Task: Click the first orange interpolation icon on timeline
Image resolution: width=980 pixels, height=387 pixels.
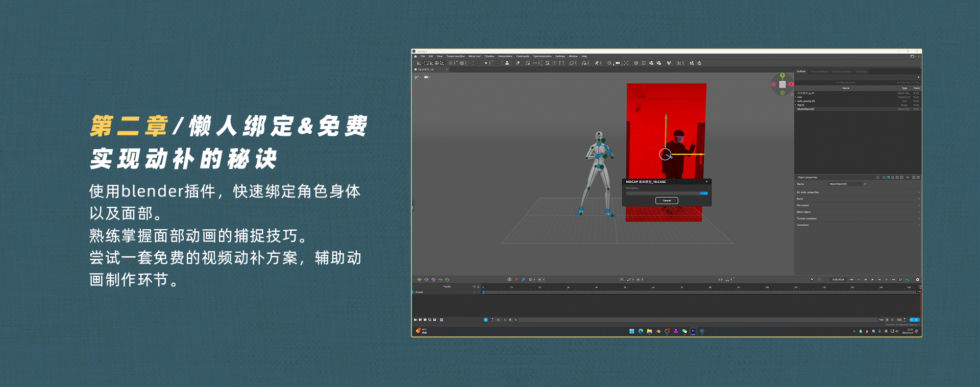Action: [420, 279]
